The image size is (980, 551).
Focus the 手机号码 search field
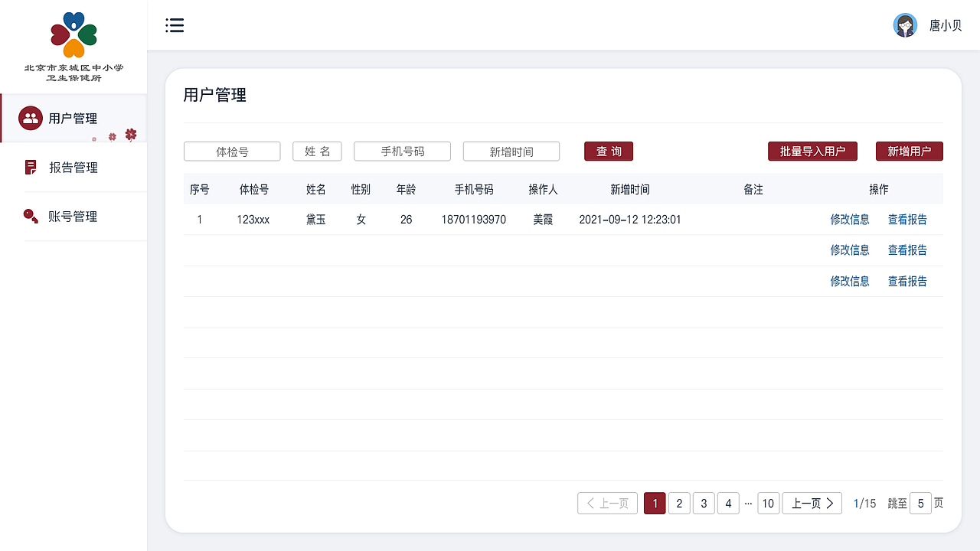(x=402, y=152)
